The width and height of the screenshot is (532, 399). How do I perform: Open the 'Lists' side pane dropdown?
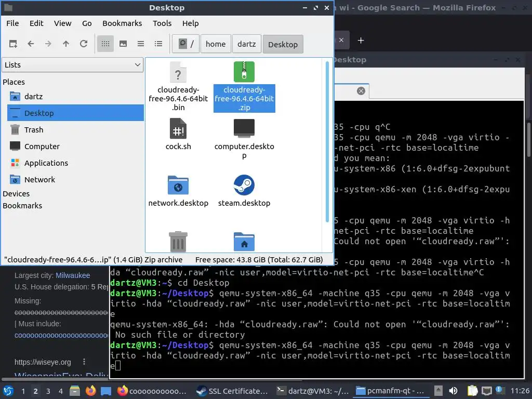point(73,65)
